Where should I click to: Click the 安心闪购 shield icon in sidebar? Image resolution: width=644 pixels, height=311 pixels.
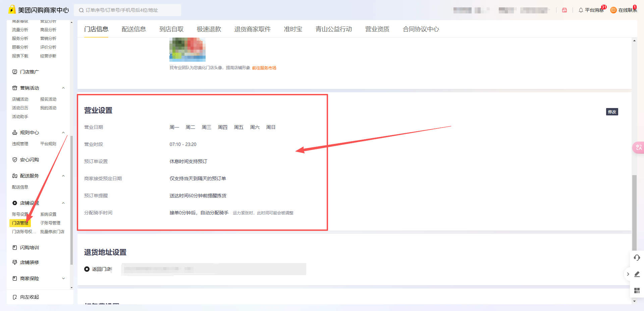pos(15,159)
